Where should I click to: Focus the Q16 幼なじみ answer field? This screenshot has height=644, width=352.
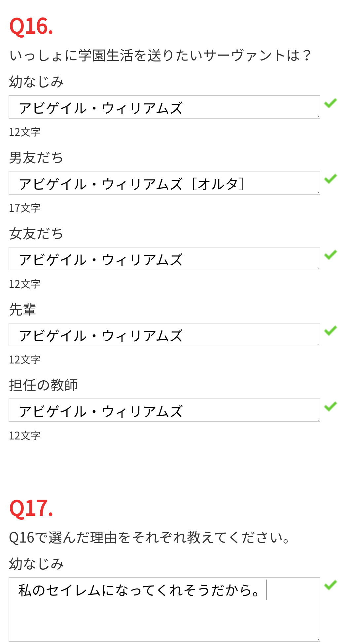click(164, 107)
